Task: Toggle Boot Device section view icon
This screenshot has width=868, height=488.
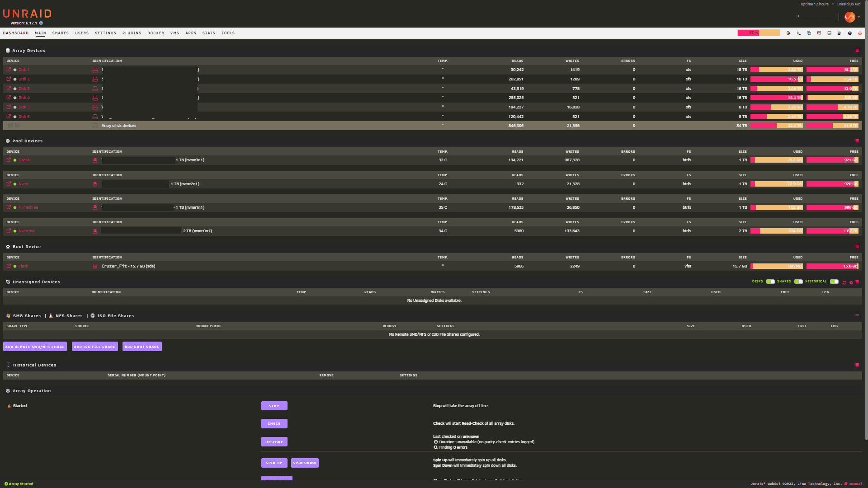Action: point(857,247)
